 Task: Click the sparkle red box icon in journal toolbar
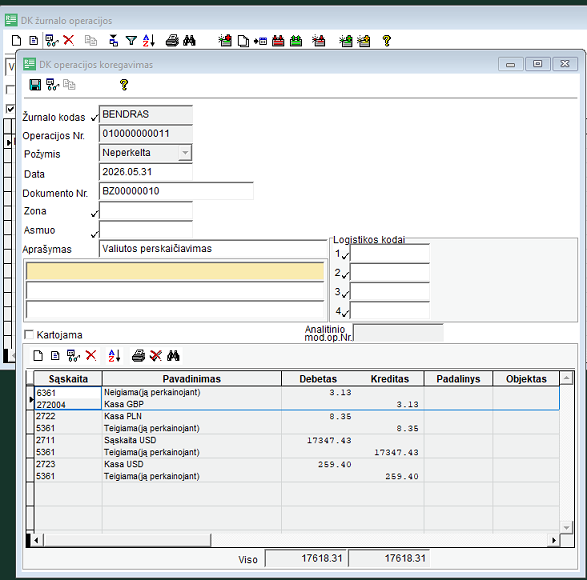319,40
